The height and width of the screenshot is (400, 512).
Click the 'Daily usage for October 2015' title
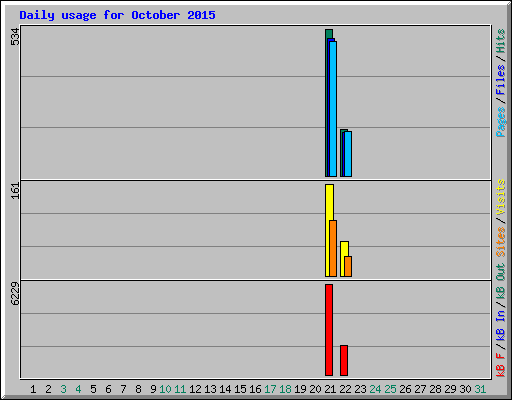117,15
